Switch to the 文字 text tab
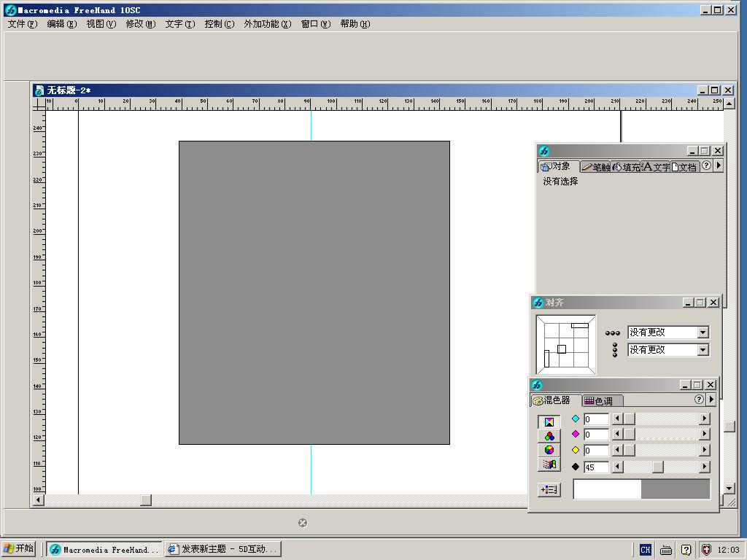 (656, 167)
